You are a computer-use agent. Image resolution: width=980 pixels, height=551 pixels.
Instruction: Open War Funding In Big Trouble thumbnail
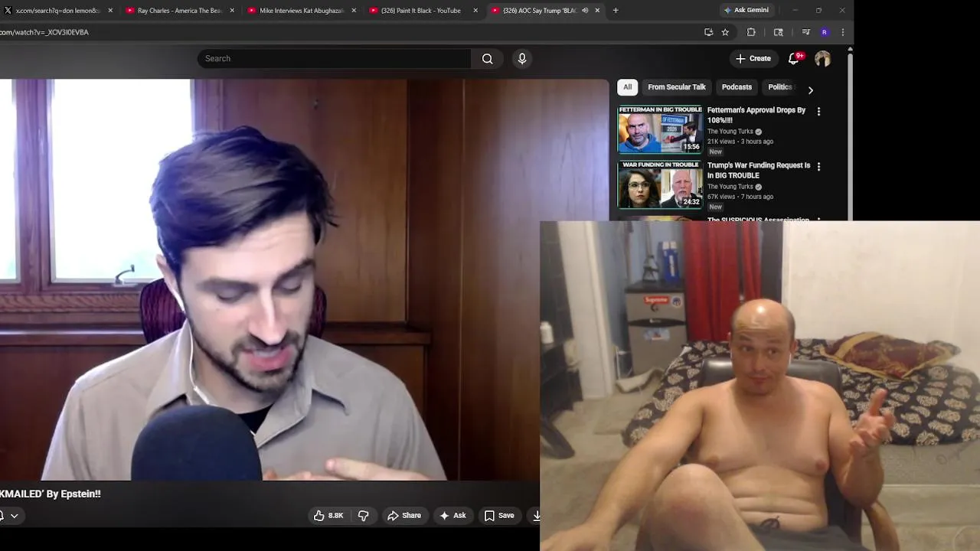coord(660,184)
